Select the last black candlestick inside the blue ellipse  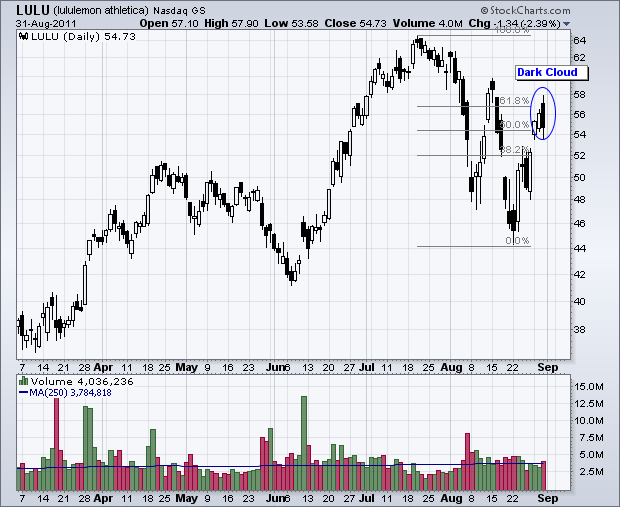click(543, 115)
